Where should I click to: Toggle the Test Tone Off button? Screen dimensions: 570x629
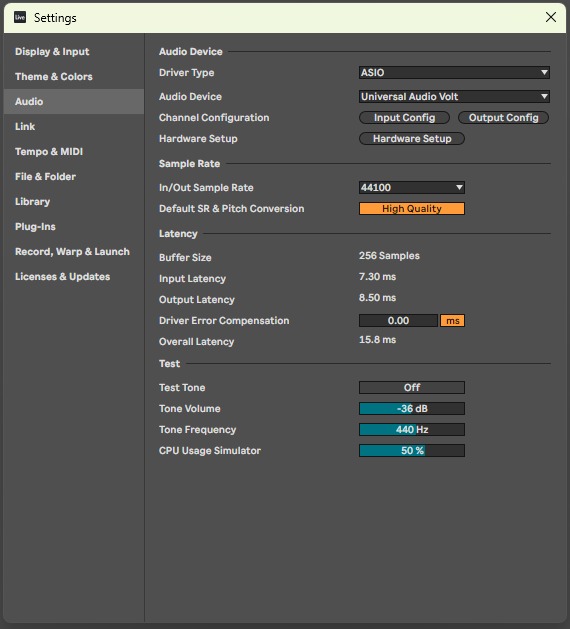(412, 388)
